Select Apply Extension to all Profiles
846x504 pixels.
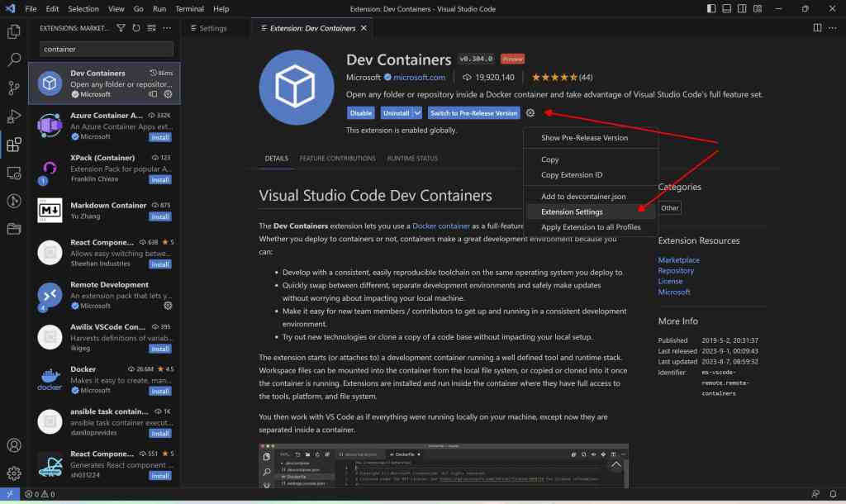[591, 227]
